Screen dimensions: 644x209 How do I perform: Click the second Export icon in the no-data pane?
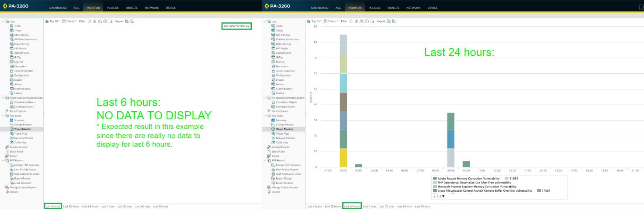[132, 21]
